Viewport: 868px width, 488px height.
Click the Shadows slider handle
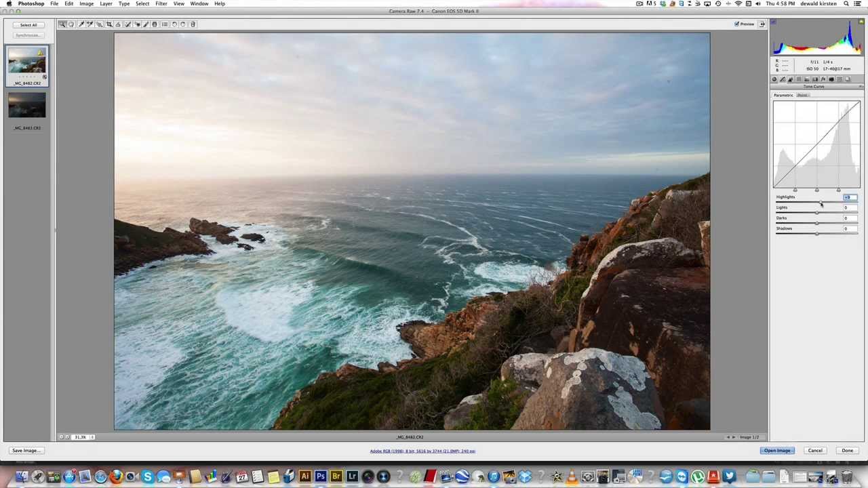(816, 234)
